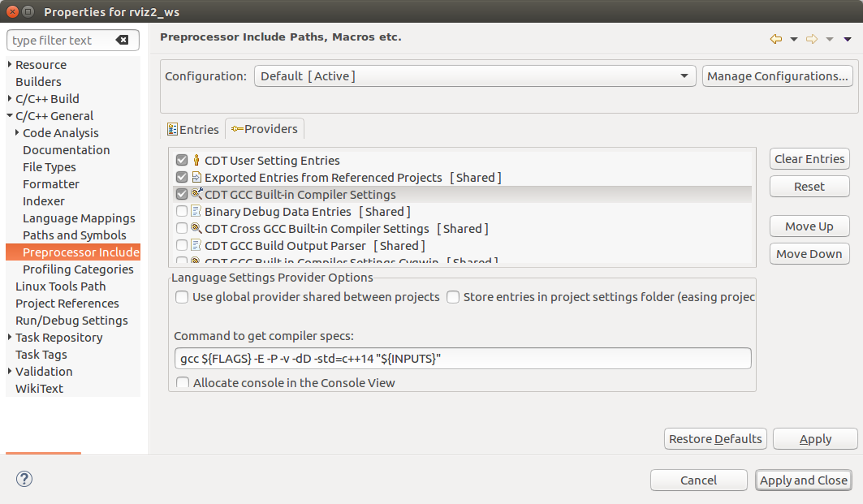Toggle Allocate console in the Console View
This screenshot has width=863, height=504.
[183, 383]
